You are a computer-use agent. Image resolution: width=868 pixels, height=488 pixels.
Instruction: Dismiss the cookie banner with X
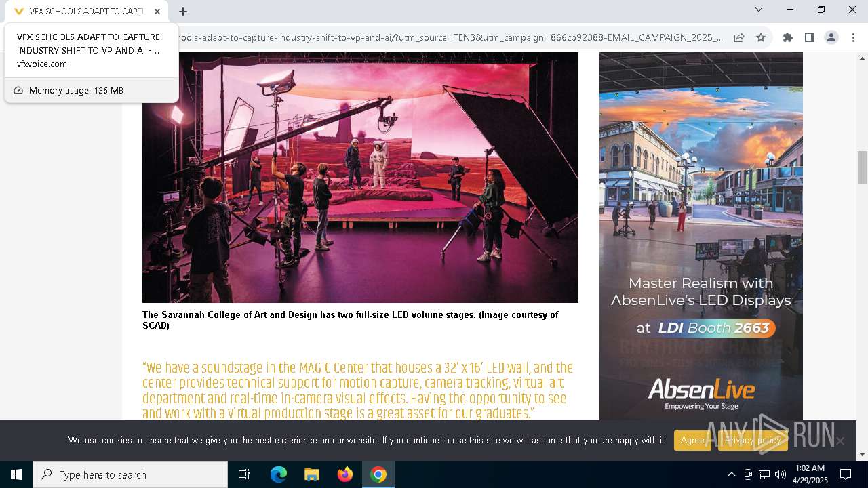click(840, 441)
